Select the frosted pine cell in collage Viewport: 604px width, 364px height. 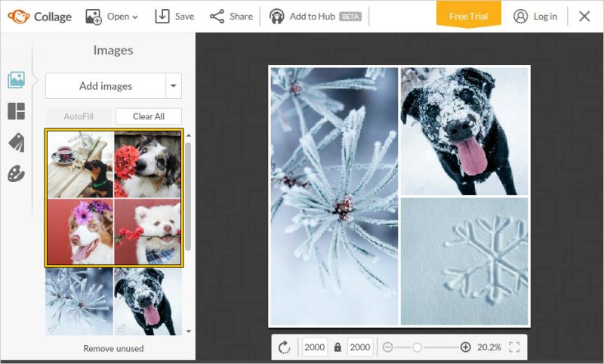point(334,196)
